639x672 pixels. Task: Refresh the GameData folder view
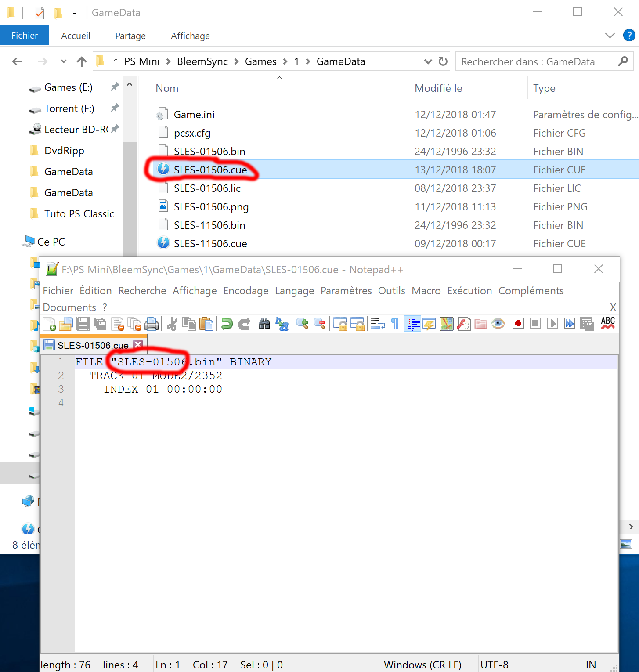[444, 61]
